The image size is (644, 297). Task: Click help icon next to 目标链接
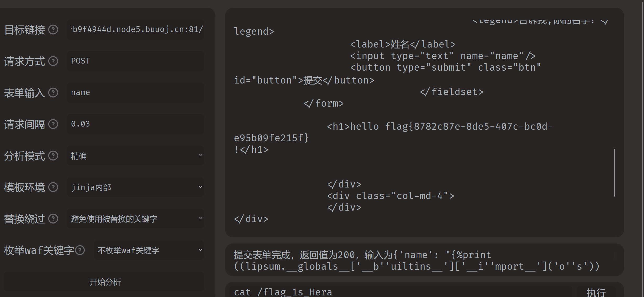click(x=53, y=30)
